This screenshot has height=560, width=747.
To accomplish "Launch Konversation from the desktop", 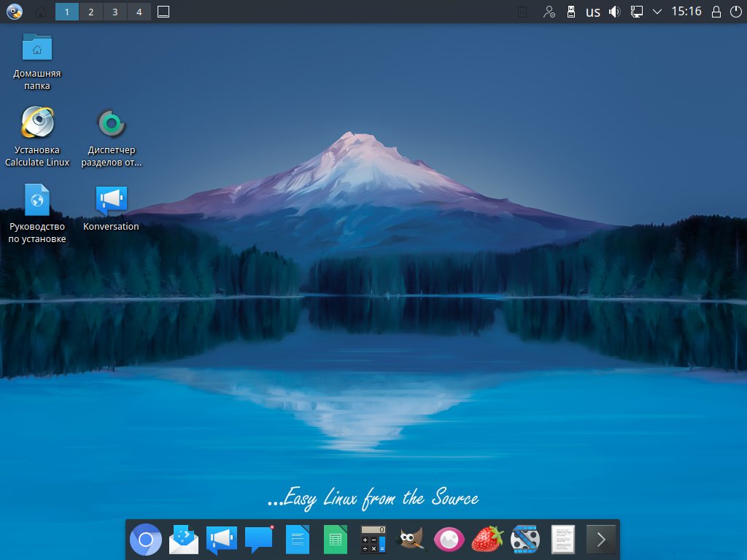I will [111, 208].
